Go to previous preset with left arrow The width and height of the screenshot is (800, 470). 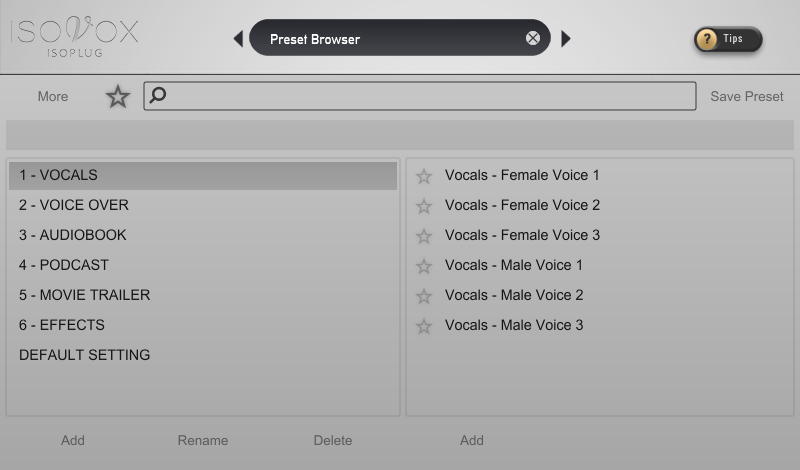(238, 39)
